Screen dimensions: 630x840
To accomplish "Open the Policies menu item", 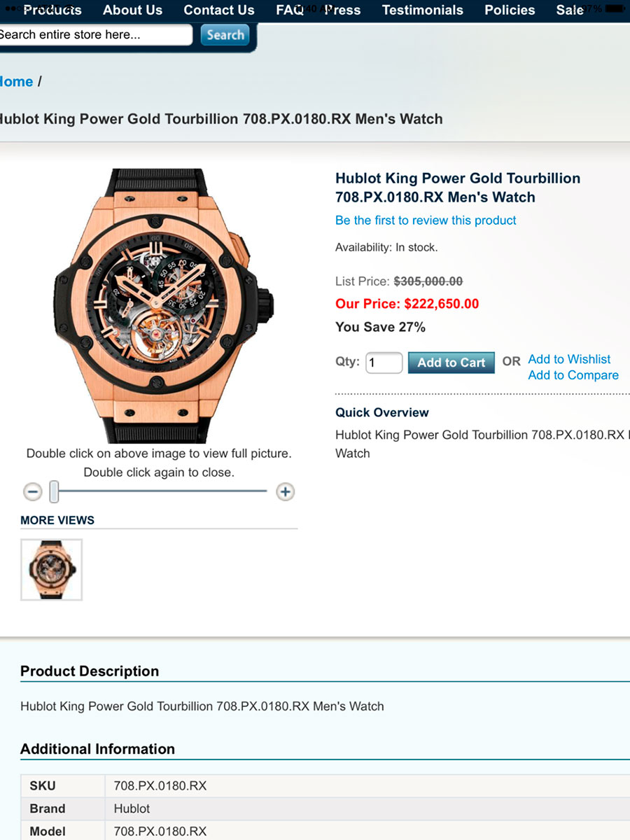I will click(x=510, y=10).
